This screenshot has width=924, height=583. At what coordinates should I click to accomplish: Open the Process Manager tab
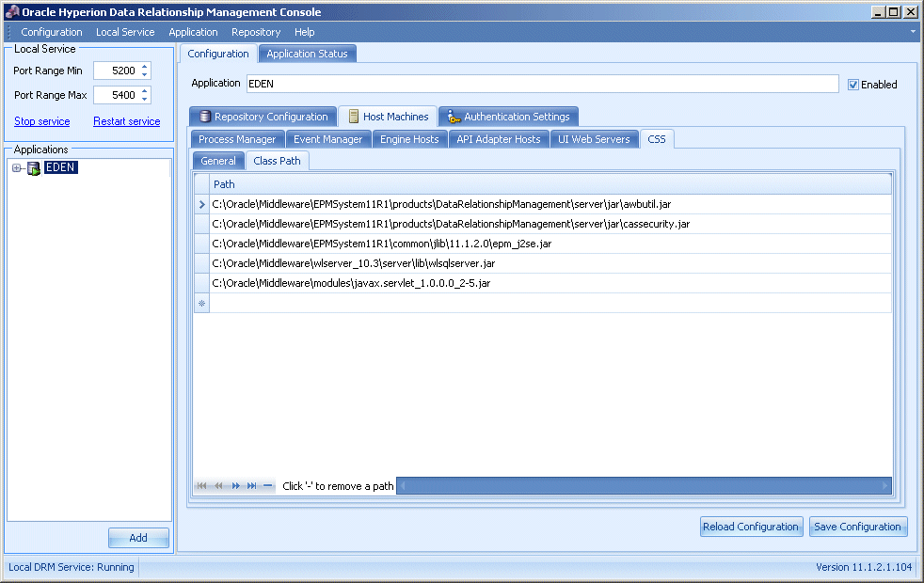[237, 139]
